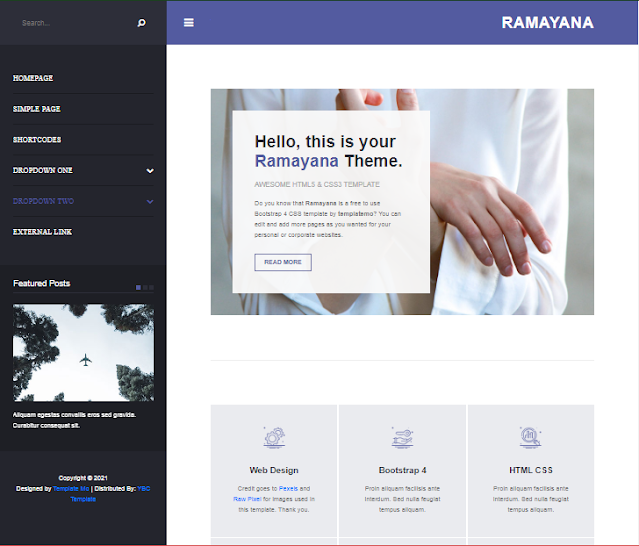Viewport: 639px width, 546px height.
Task: Click the search magnifier icon
Action: pos(141,23)
